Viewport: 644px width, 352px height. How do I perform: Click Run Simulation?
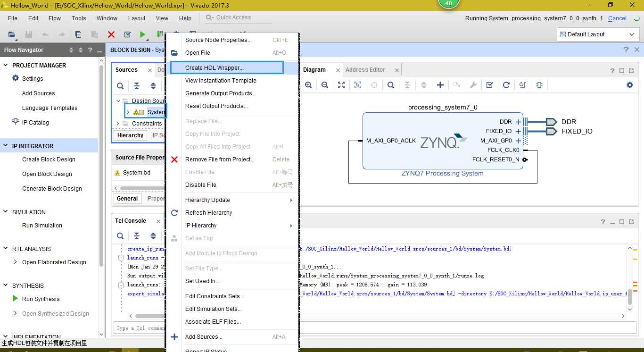pyautogui.click(x=42, y=226)
